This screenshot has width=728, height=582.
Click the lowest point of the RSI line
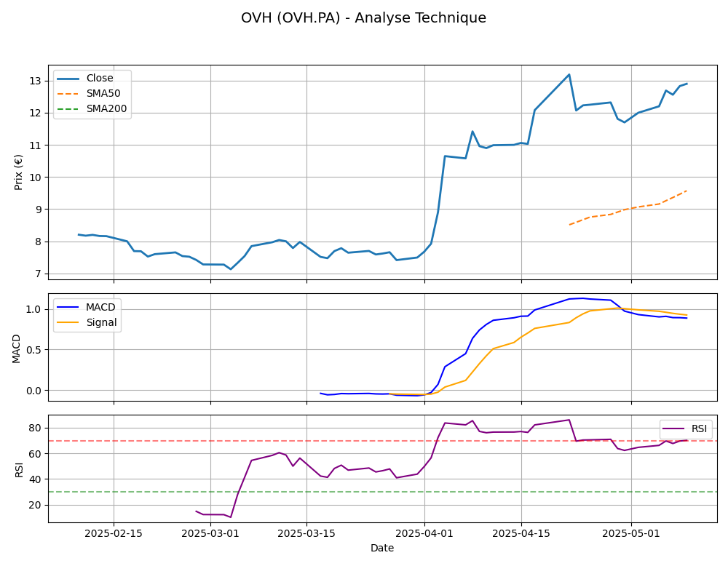tap(231, 517)
